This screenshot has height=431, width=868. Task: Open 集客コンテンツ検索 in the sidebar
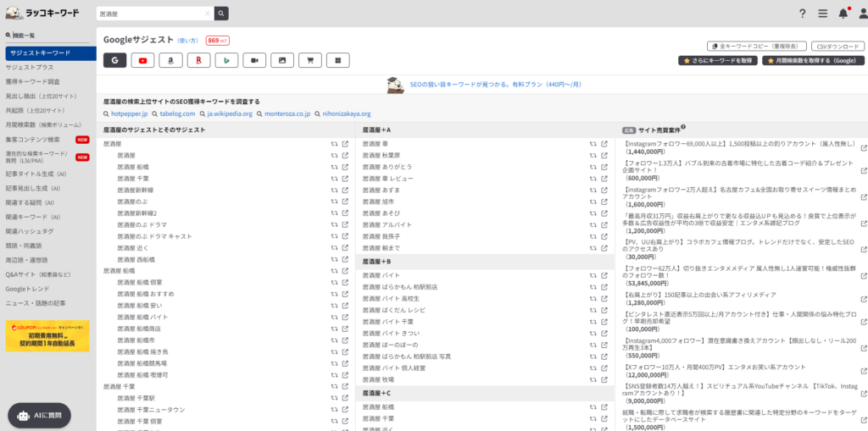(33, 140)
